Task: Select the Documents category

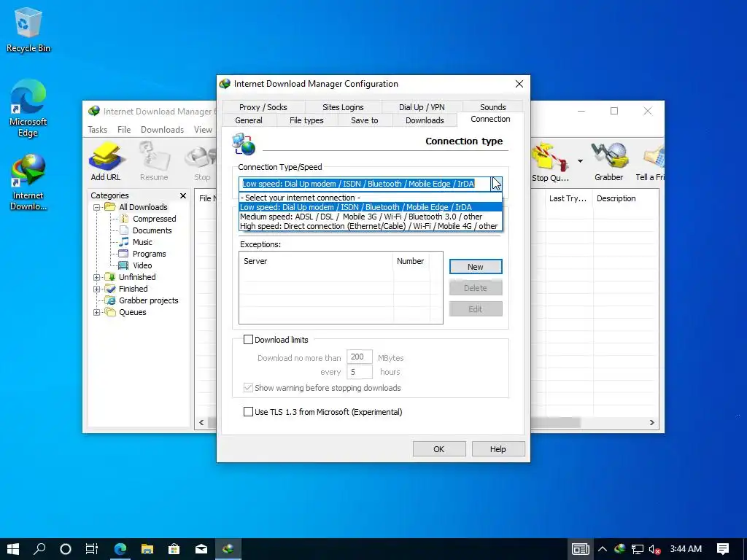Action: click(x=152, y=230)
